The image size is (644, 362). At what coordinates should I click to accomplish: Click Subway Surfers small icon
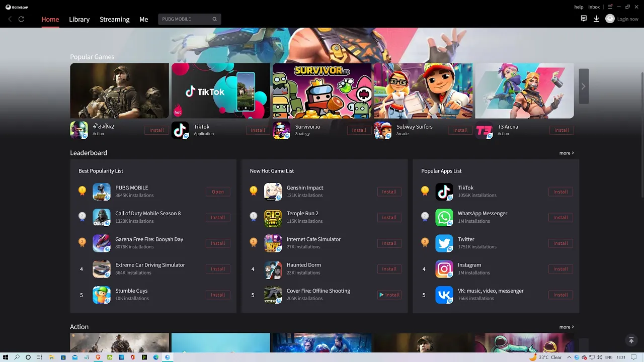tap(383, 130)
